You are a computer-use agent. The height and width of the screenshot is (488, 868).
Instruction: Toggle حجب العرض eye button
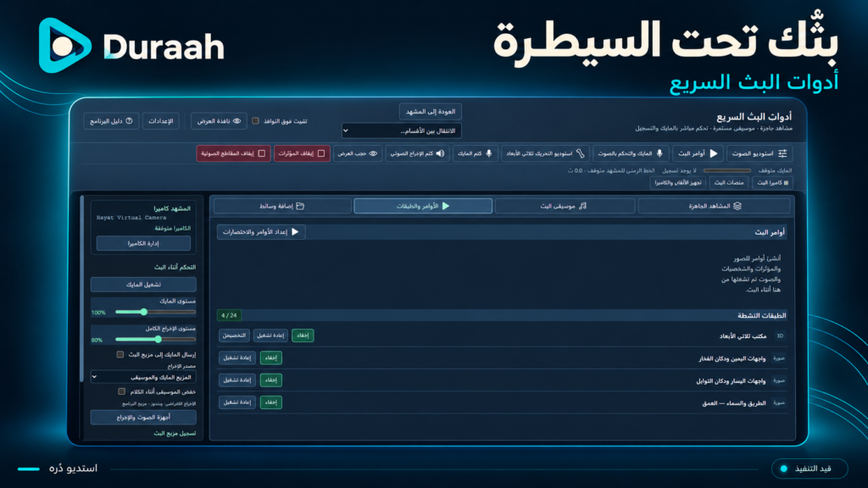(x=358, y=153)
